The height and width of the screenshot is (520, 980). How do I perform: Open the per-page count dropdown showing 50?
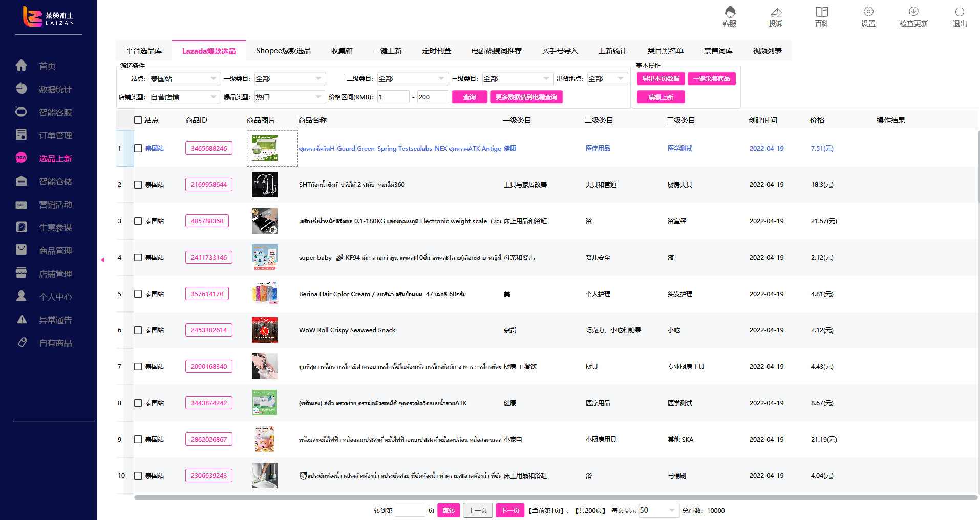(658, 510)
